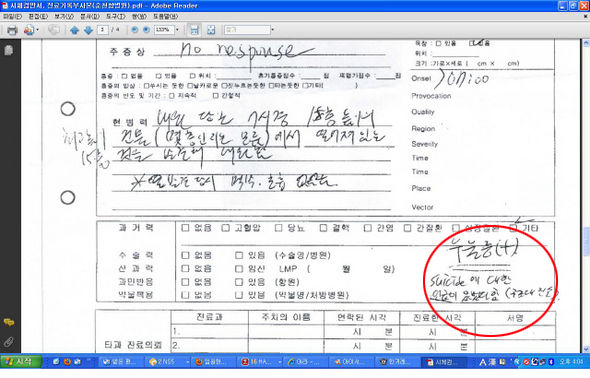The height and width of the screenshot is (378, 590).
Task: Enable scrolling pages view mode icon
Action: click(194, 30)
